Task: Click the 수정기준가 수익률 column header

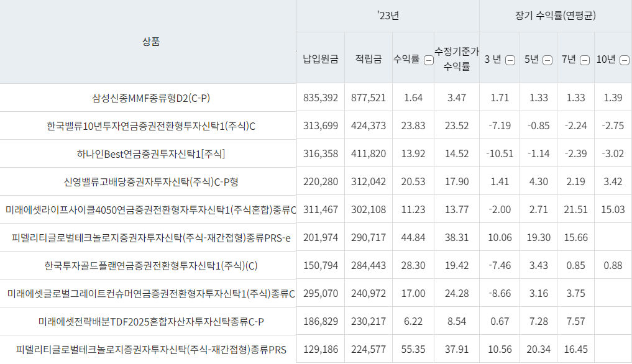Action: click(457, 57)
